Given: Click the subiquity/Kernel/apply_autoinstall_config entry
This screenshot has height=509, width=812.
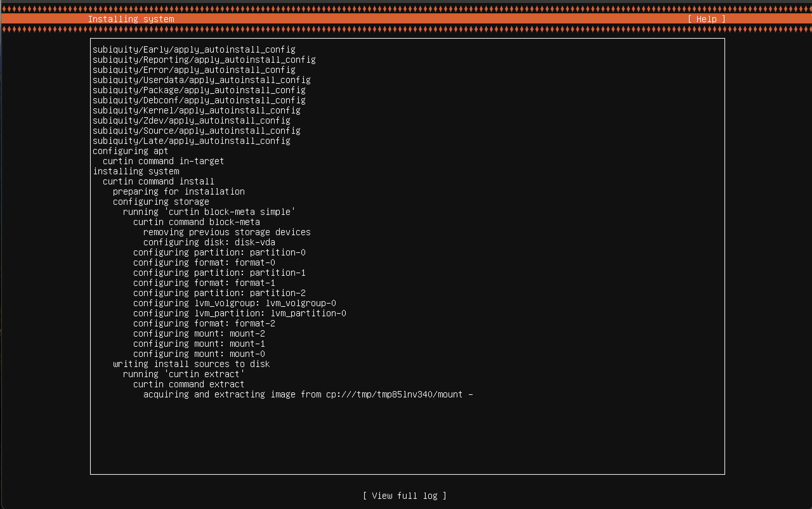Looking at the screenshot, I should [x=196, y=110].
